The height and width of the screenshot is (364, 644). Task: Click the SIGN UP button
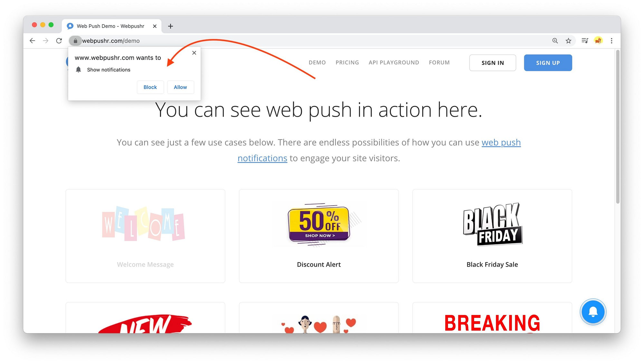(548, 63)
